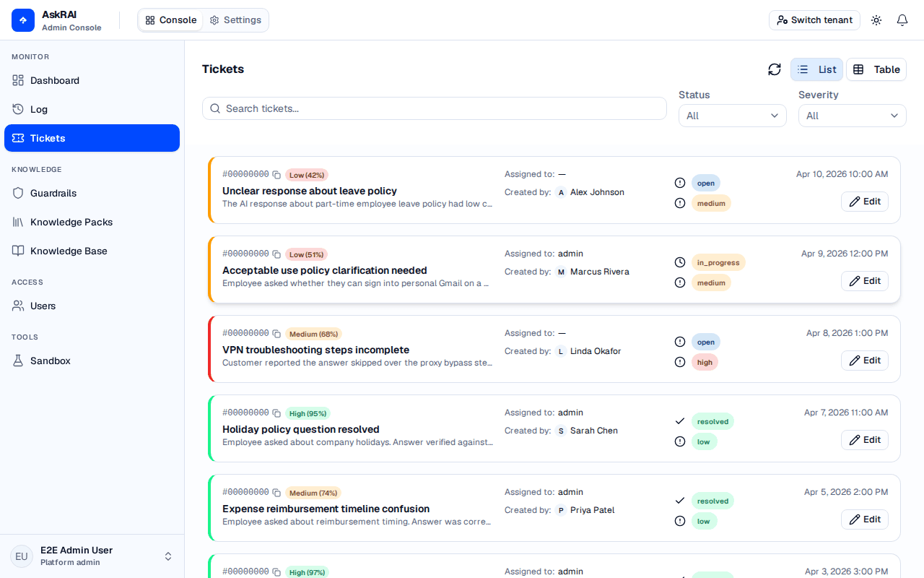Open Knowledge Packs
Screen dimensions: 924x578
coord(92,222)
